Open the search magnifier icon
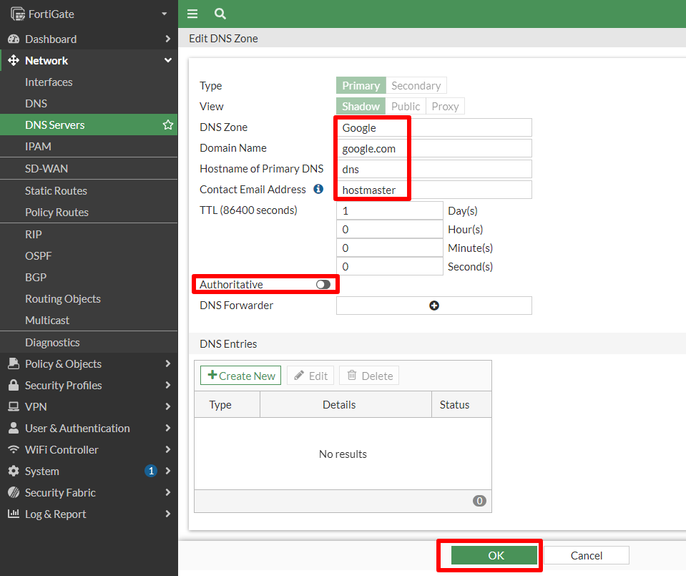Screen dimensions: 686x576 click(x=220, y=14)
